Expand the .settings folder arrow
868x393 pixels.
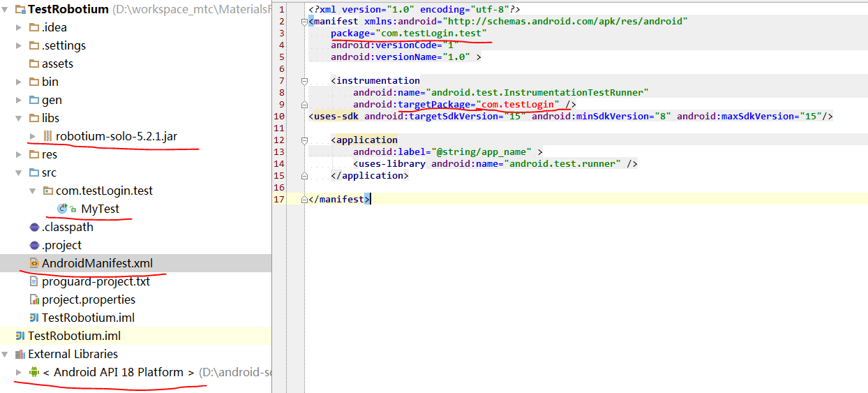click(19, 46)
